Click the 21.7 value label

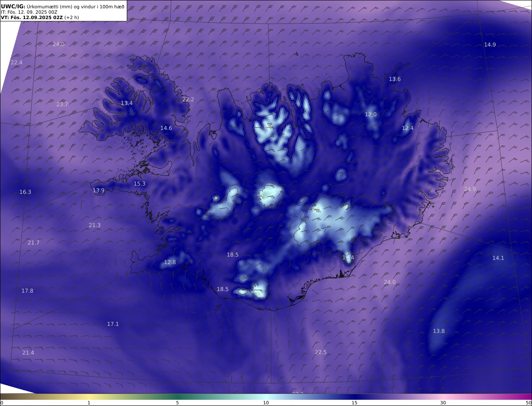click(34, 242)
